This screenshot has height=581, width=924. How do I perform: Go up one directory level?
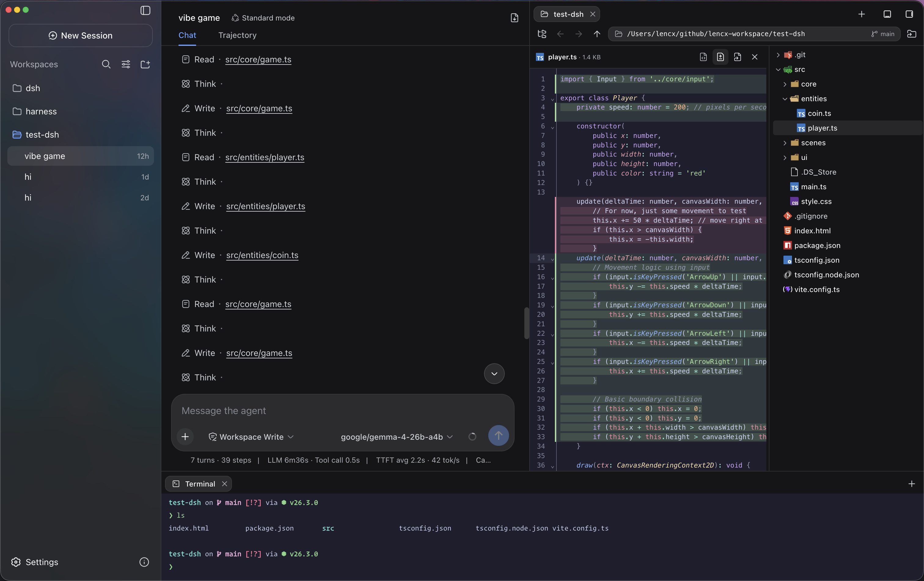click(597, 34)
